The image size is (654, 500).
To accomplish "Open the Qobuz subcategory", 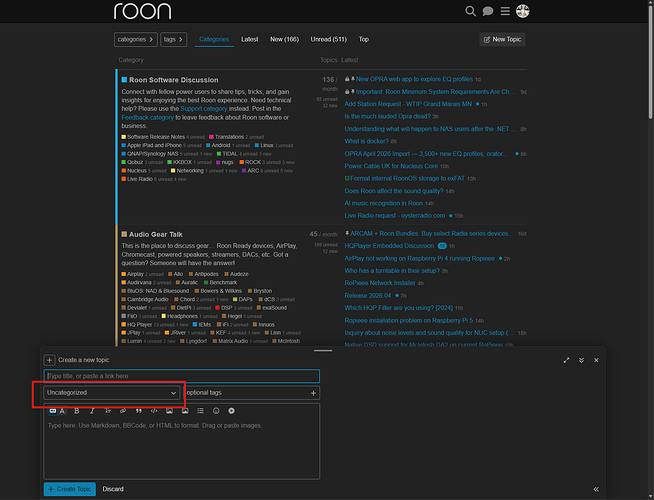I will click(135, 162).
